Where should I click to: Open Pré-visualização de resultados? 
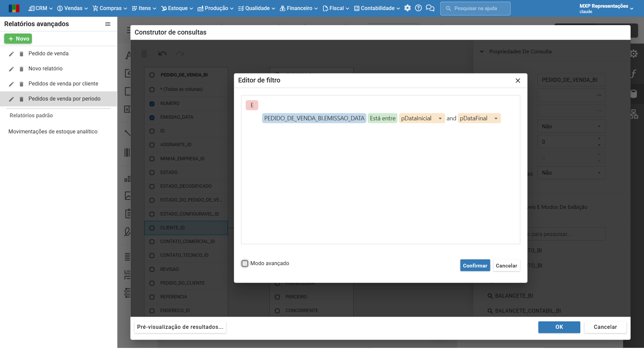tap(180, 327)
